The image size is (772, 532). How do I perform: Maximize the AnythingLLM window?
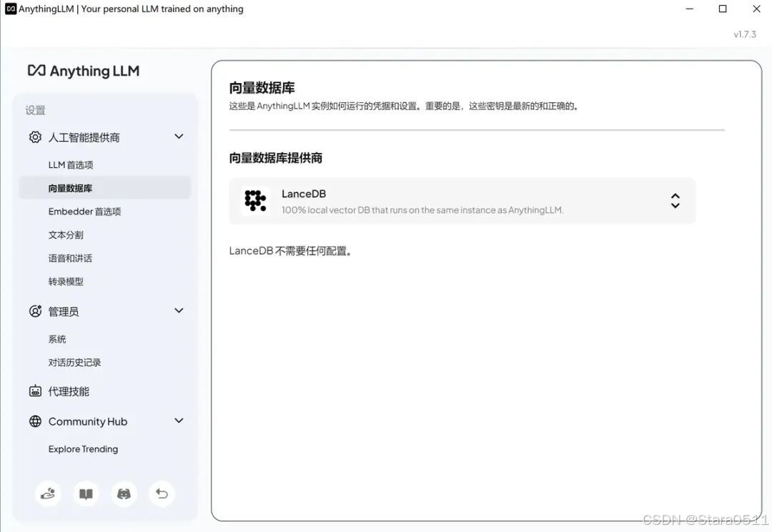pos(723,9)
